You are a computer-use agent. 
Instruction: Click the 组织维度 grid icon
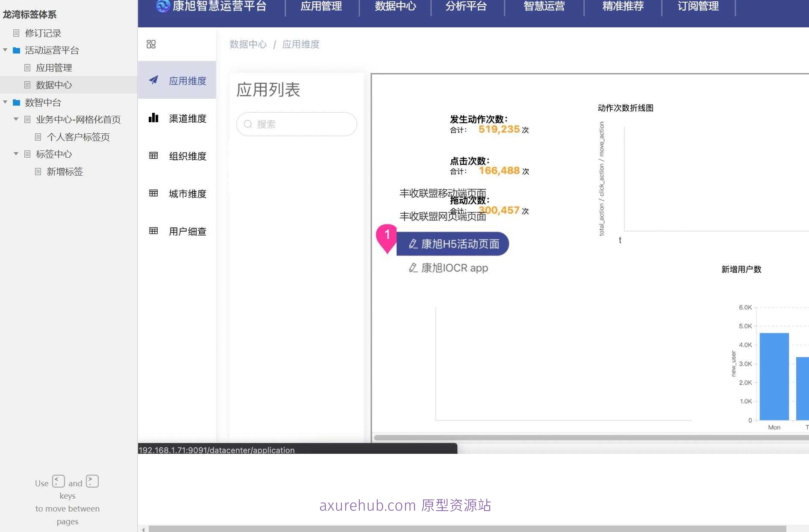tap(153, 156)
